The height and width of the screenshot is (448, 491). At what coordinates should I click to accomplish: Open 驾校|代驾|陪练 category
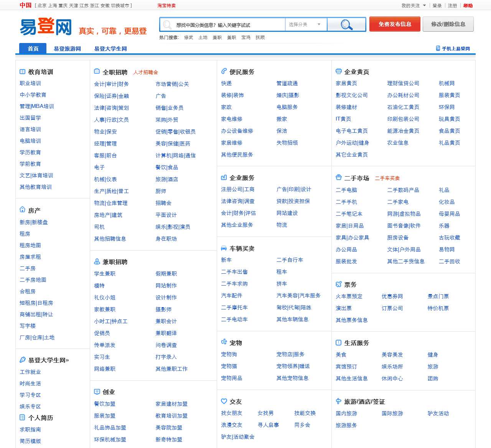(x=294, y=307)
